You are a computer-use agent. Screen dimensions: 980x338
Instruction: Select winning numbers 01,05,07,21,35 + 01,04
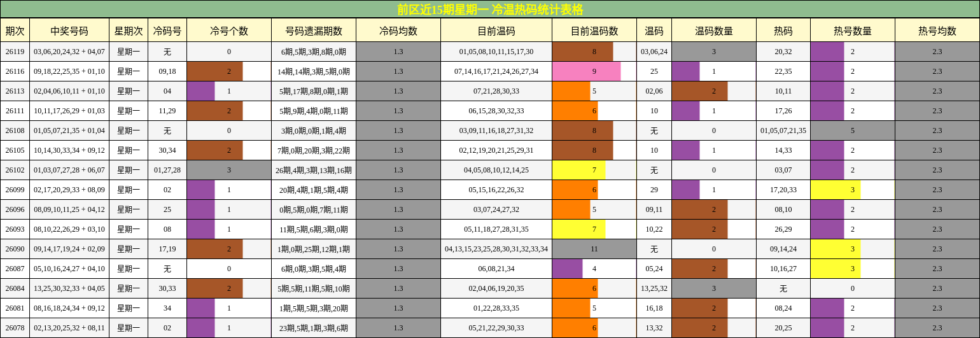[x=69, y=130]
